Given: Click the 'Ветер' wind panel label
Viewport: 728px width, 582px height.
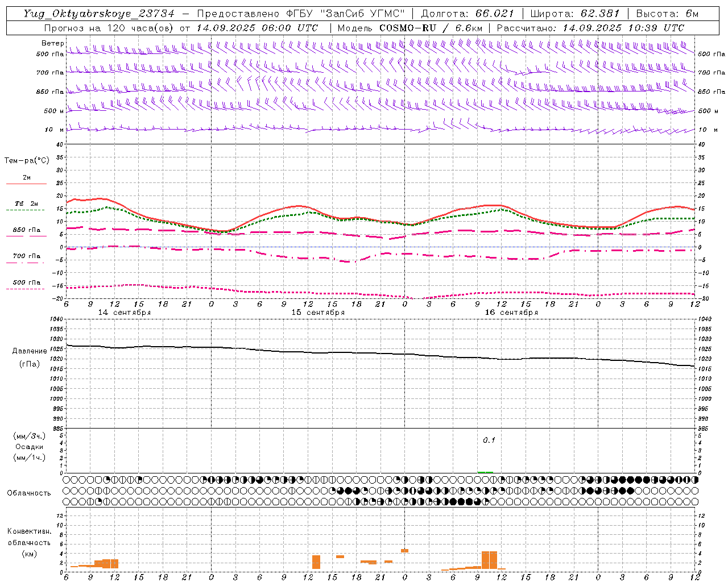Looking at the screenshot, I should [x=52, y=43].
